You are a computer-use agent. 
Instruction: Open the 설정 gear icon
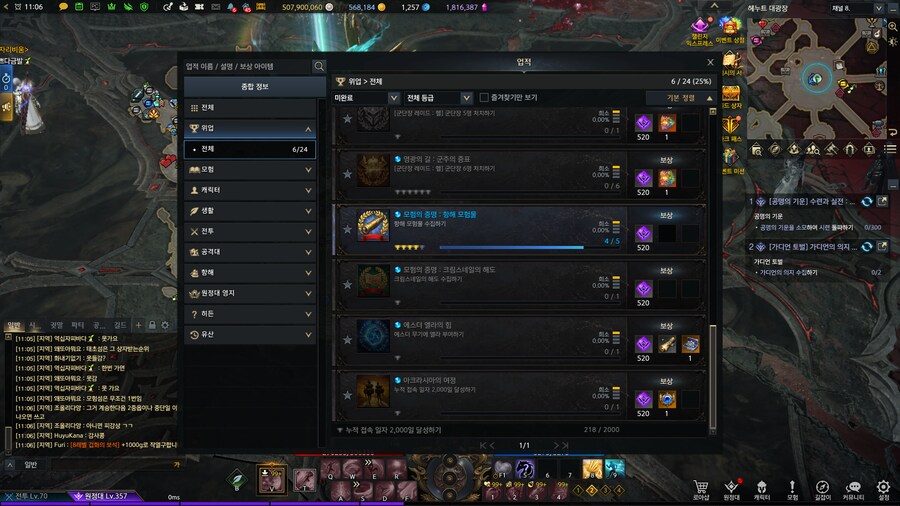(x=883, y=490)
